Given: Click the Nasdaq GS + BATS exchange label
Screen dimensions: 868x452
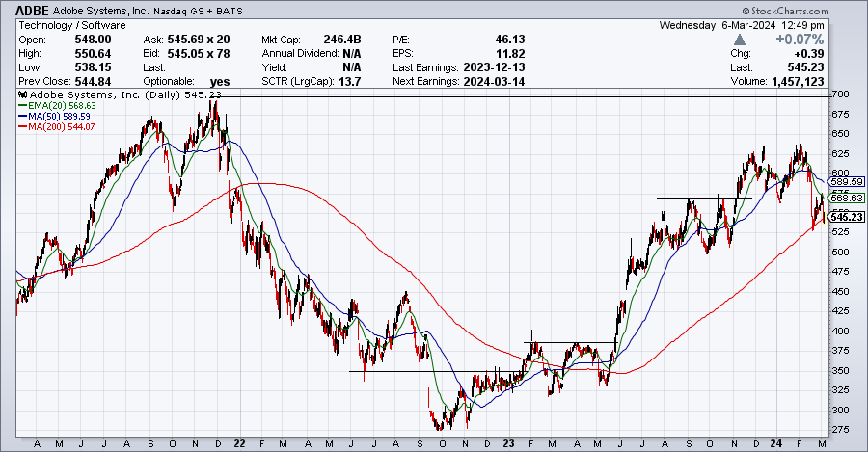Looking at the screenshot, I should (198, 11).
